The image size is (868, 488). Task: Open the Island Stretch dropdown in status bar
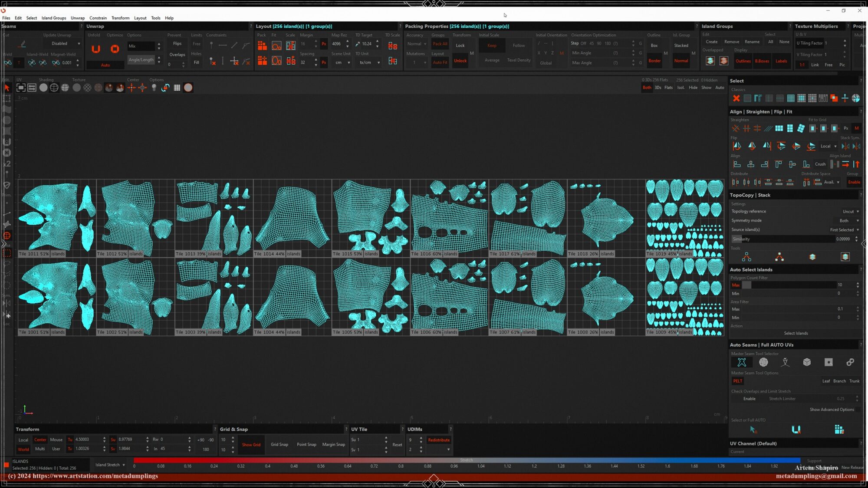(110, 465)
